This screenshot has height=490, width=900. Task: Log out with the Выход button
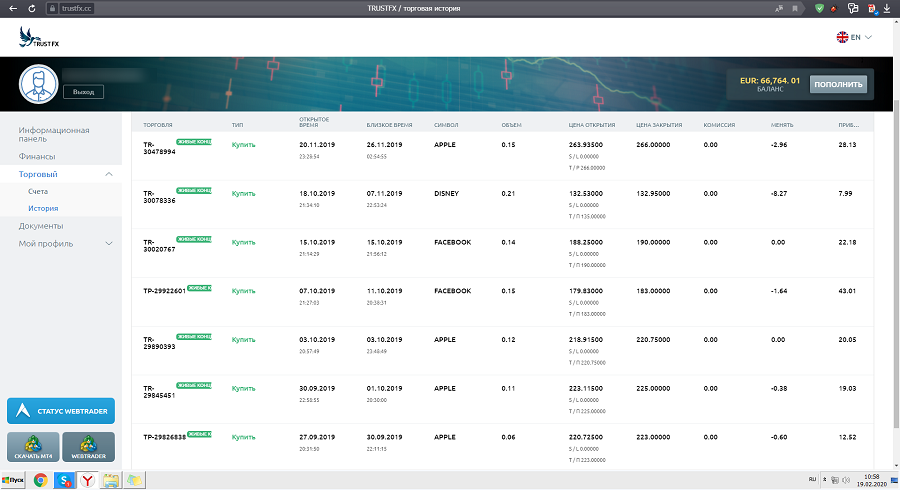tap(83, 92)
